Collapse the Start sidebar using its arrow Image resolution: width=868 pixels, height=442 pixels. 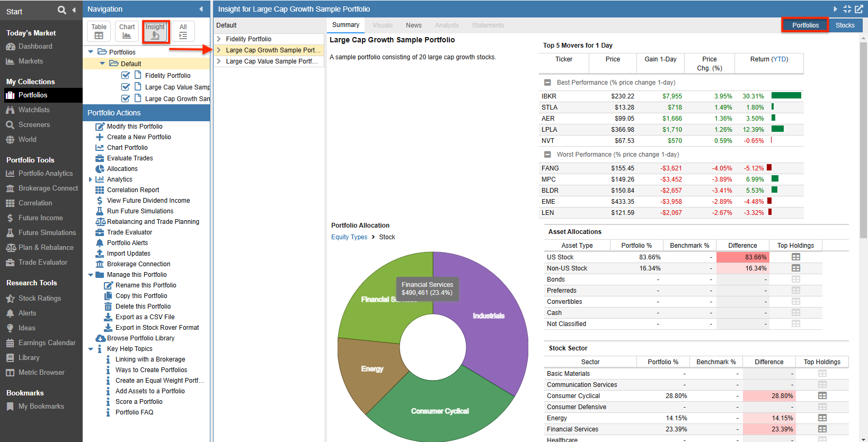74,10
